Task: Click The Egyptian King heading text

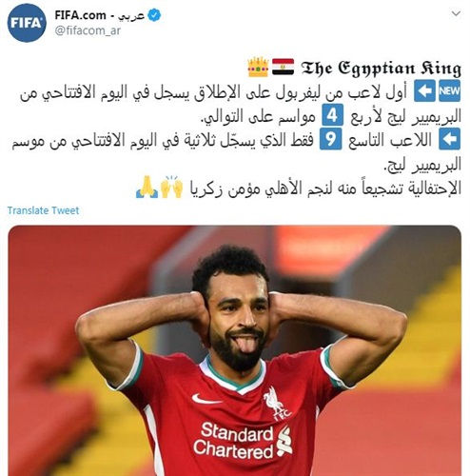Action: pyautogui.click(x=381, y=68)
